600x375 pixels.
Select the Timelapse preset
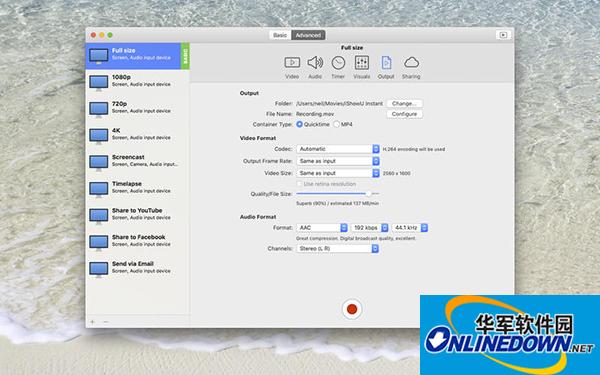137,189
